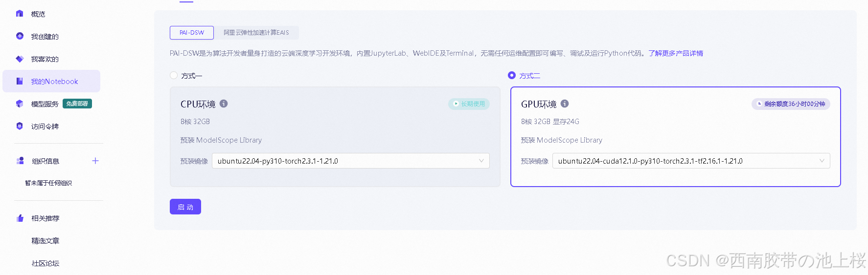This screenshot has width=868, height=275.
Task: Click the 我创建的 plus-circle icon
Action: tap(20, 36)
